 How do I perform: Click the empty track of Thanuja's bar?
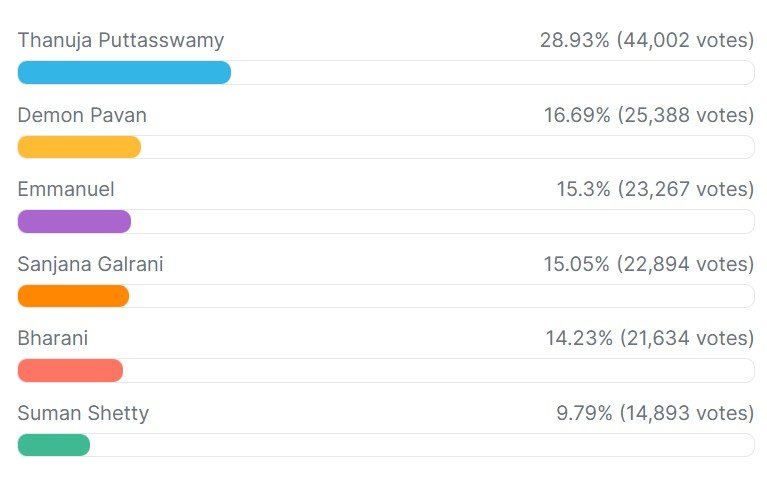492,73
